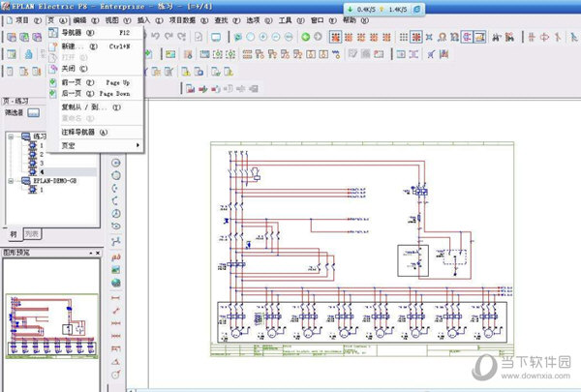Select the globe hyperlink tool icon
This screenshot has width=581, height=392.
coord(116,283)
